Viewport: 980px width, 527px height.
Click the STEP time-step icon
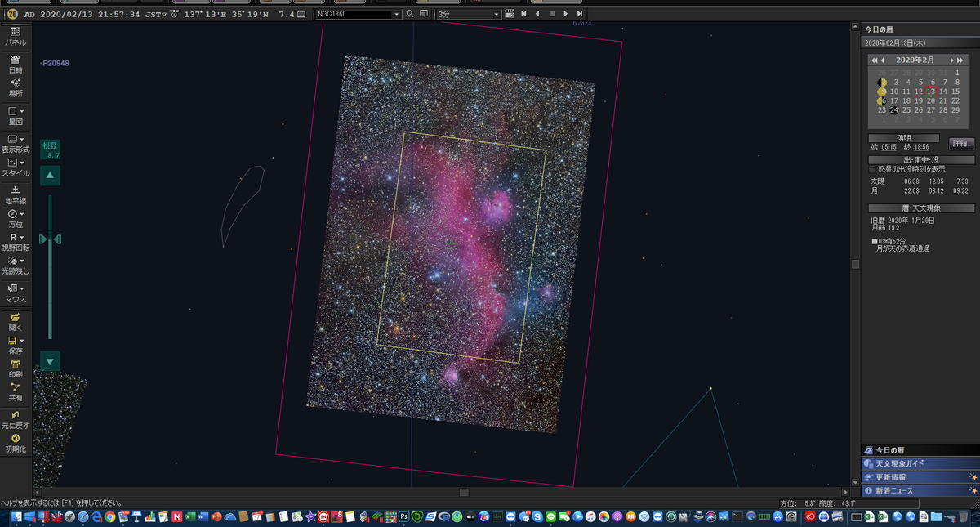click(x=510, y=14)
